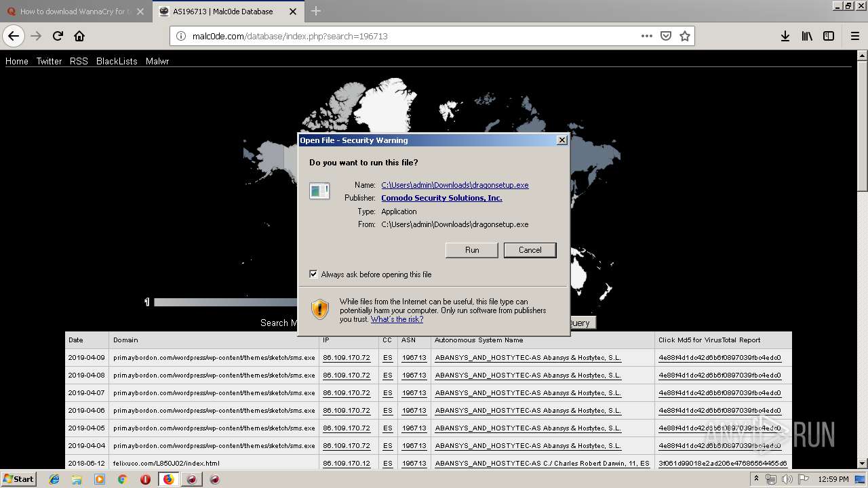
Task: Open the Home menu link
Action: point(17,61)
